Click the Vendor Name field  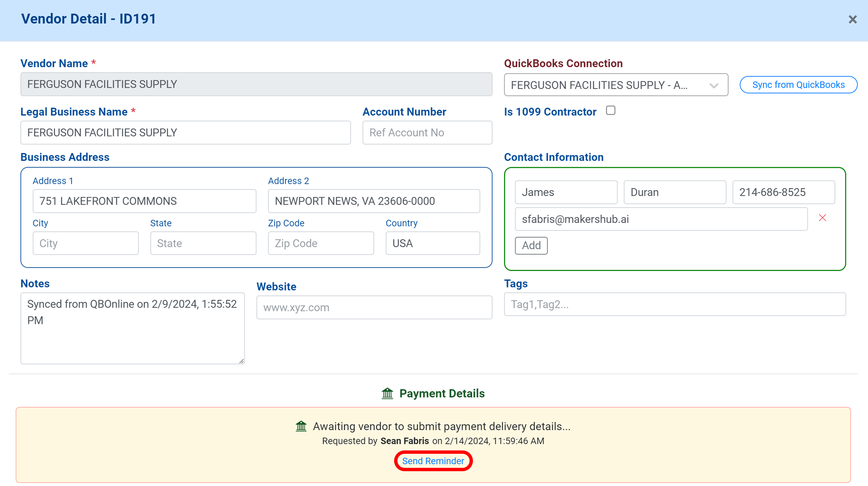(x=256, y=84)
